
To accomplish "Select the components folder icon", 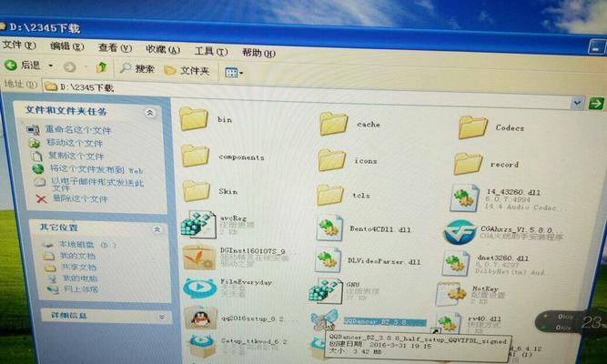I will click(x=196, y=156).
